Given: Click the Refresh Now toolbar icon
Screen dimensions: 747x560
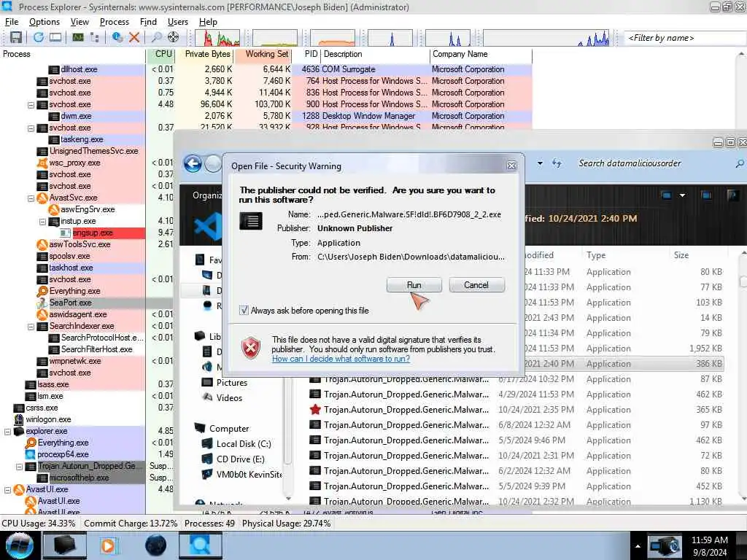Looking at the screenshot, I should point(39,37).
